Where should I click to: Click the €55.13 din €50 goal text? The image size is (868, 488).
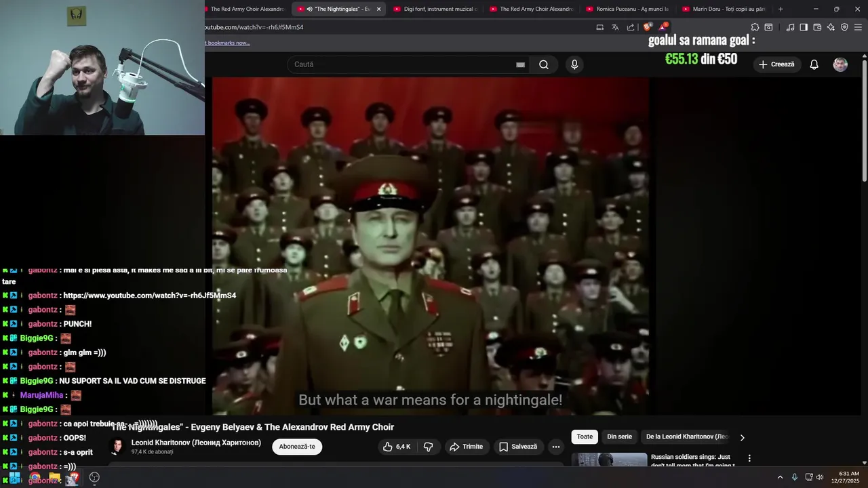point(701,59)
